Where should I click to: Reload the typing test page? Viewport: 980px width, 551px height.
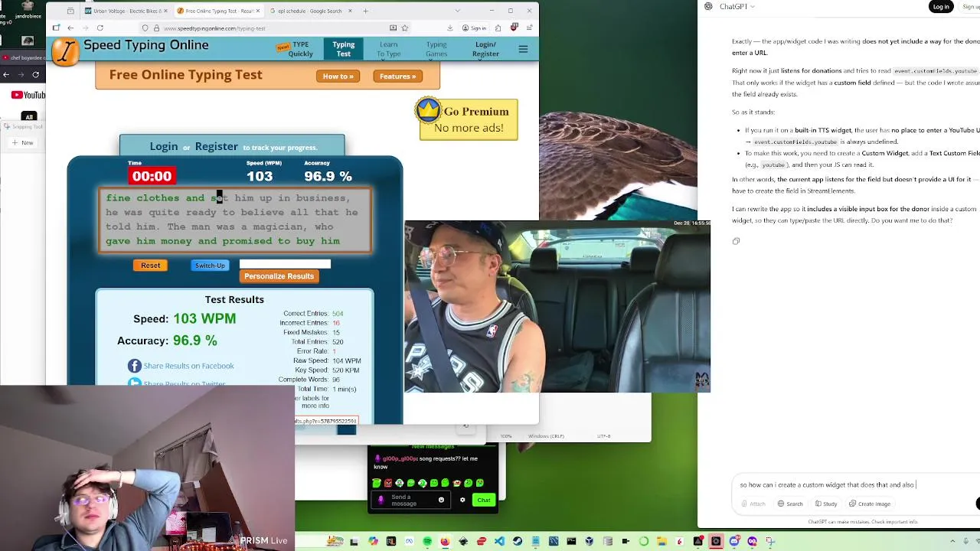tap(100, 28)
